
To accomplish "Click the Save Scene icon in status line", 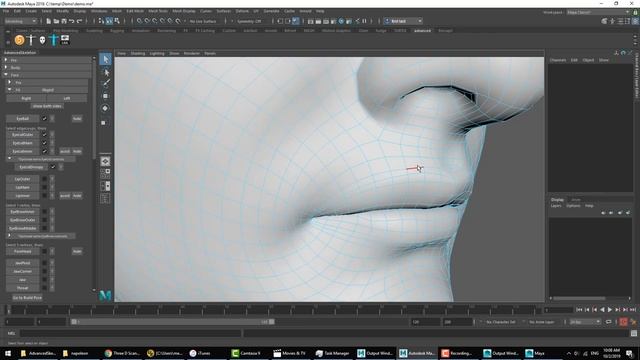I will tap(64, 21).
